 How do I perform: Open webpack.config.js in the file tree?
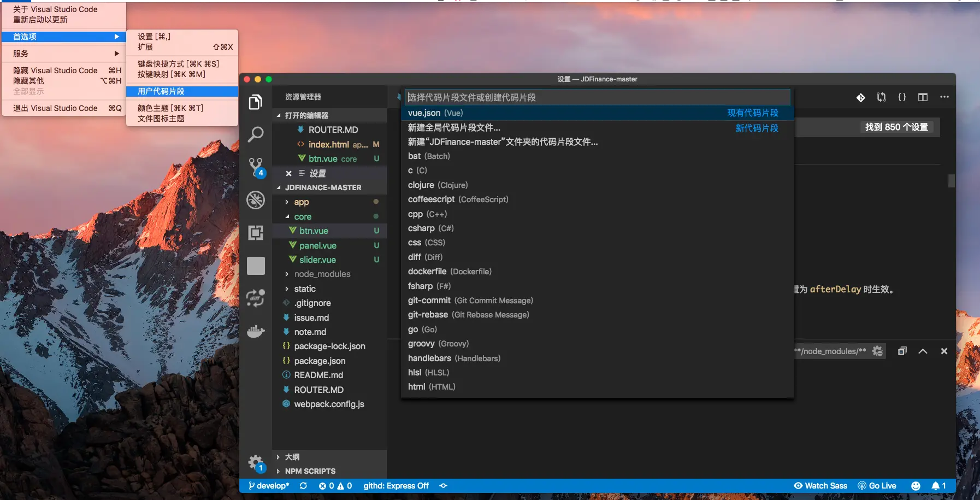click(x=329, y=404)
